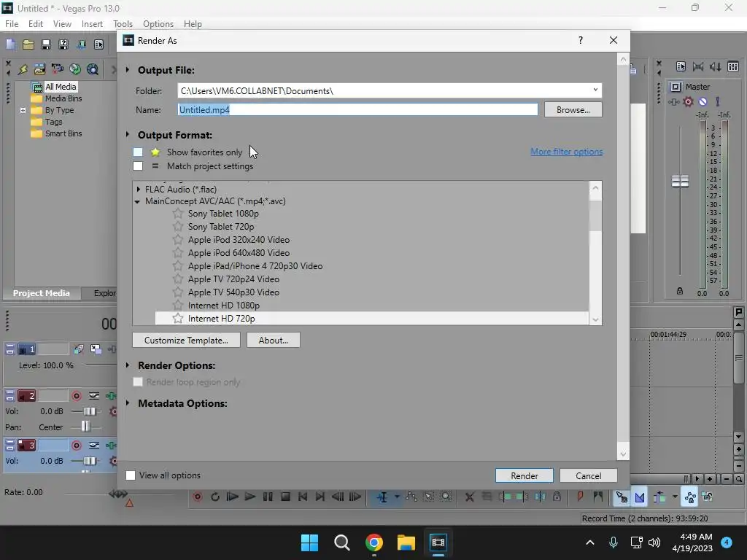The height and width of the screenshot is (560, 747).
Task: Click the Save As icon in toolbar
Action: [x=63, y=44]
